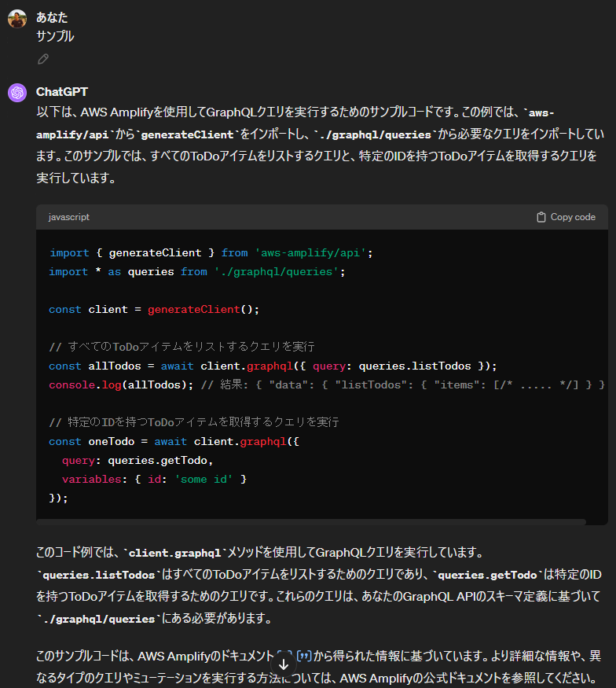The image size is (616, 688).
Task: Click the code block horizontal scrollbar
Action: [311, 522]
